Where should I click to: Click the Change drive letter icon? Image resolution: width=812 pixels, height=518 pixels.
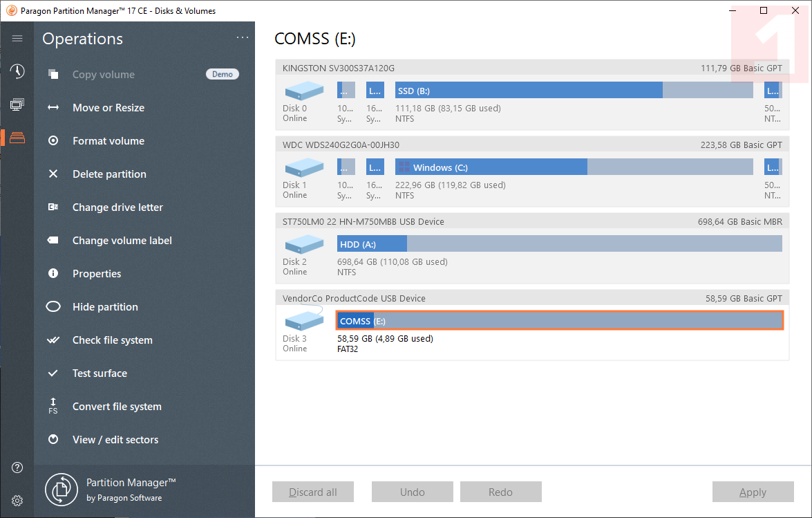click(53, 207)
